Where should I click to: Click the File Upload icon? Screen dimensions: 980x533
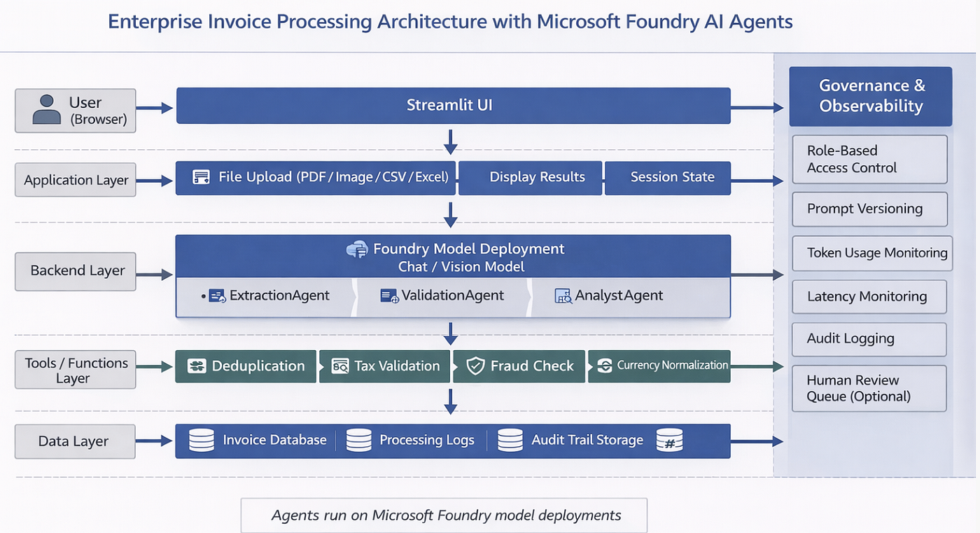click(201, 177)
